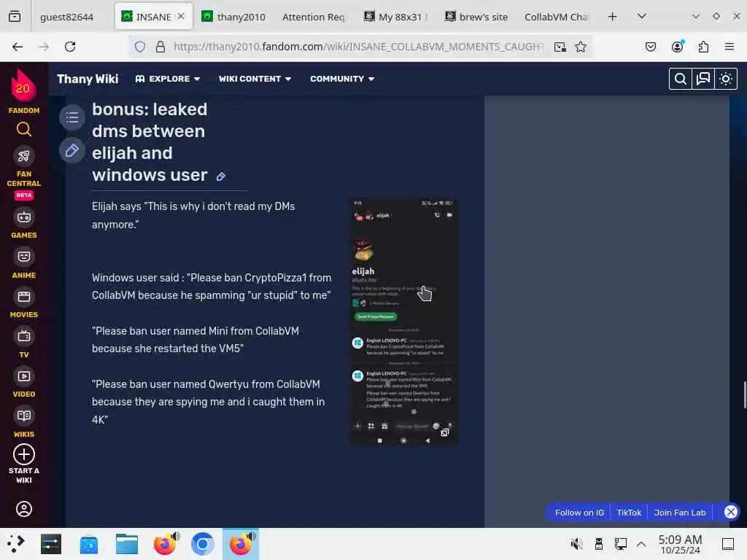Expand the Explore dropdown menu
Screen dimensions: 747x560
[x=167, y=79]
